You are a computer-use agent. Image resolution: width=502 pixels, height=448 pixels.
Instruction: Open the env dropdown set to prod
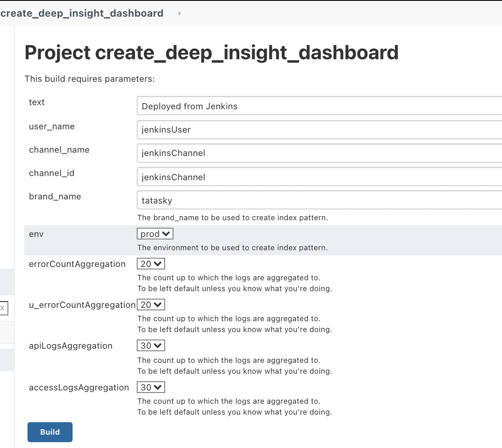point(155,234)
